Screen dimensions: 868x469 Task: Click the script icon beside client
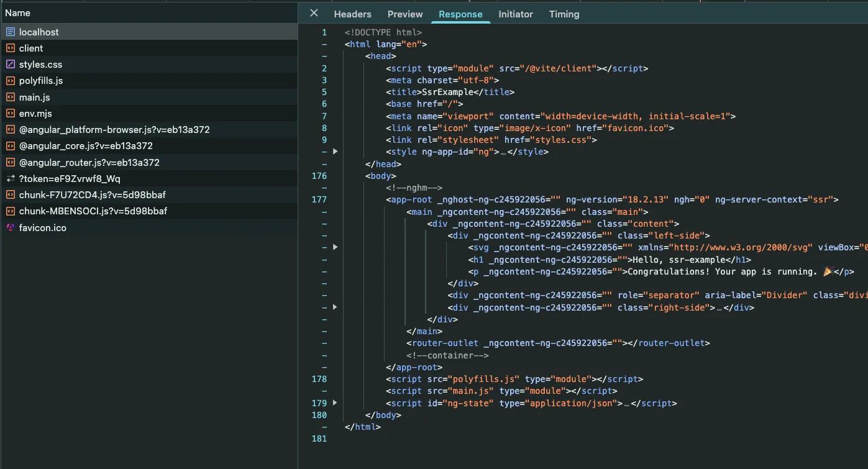pyautogui.click(x=11, y=48)
